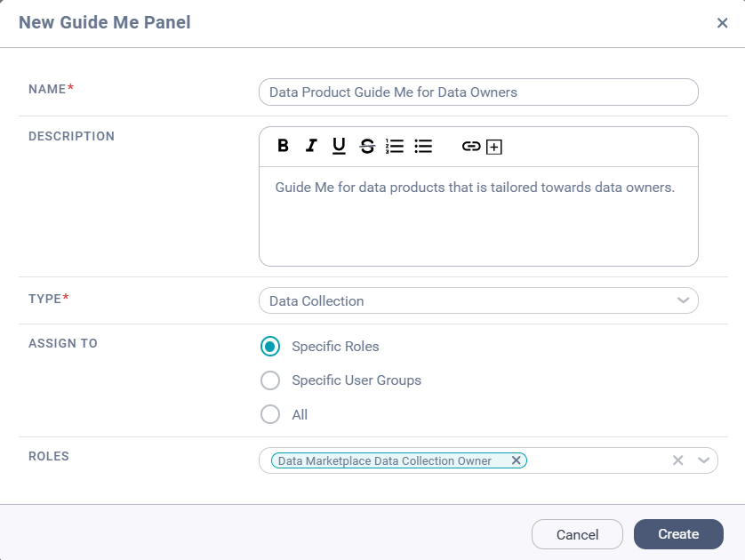
Task: Remove Data Marketplace Data Collection Owner tag
Action: (x=516, y=460)
